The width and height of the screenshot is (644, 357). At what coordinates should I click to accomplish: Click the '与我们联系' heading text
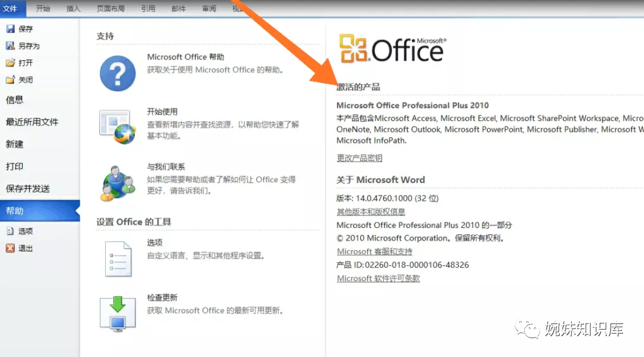tap(166, 166)
